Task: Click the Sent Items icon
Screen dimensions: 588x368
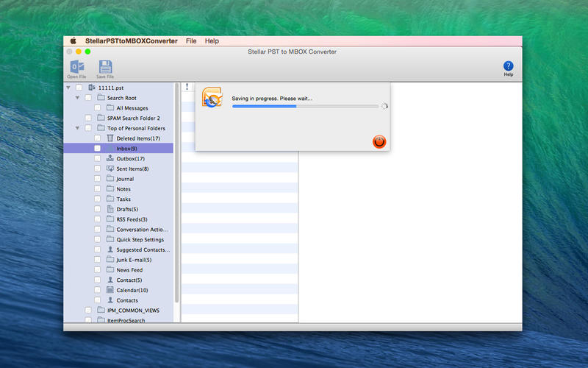Action: click(110, 169)
